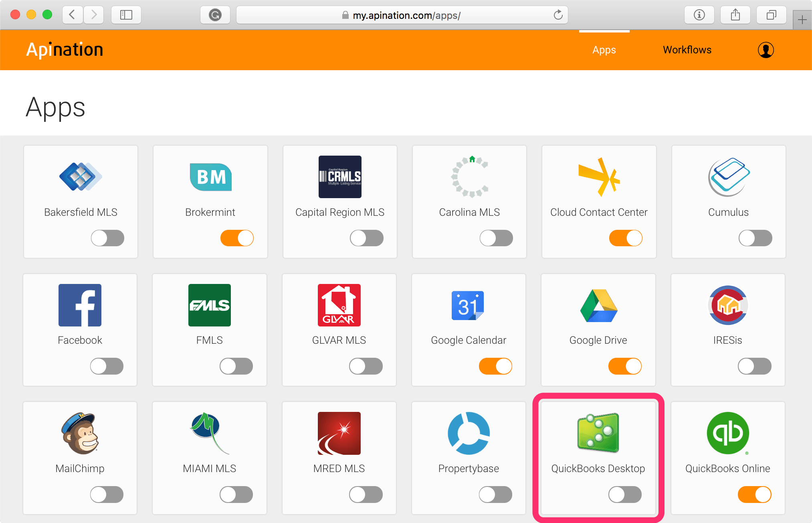The image size is (812, 523).
Task: Click the Apination logo link
Action: point(65,50)
